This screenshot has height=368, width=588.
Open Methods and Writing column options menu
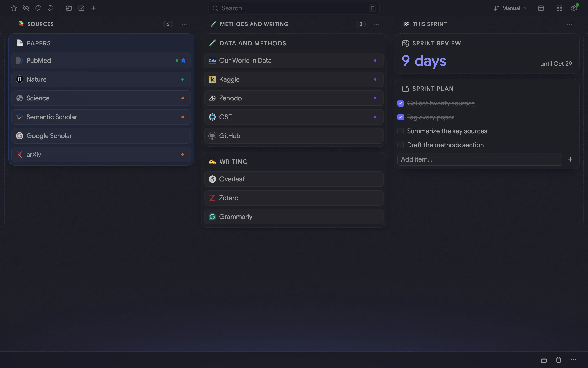pyautogui.click(x=377, y=24)
